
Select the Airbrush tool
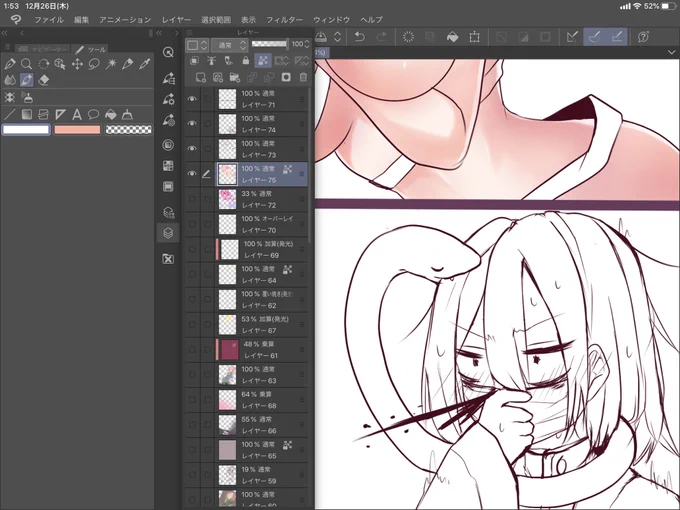pyautogui.click(x=27, y=97)
